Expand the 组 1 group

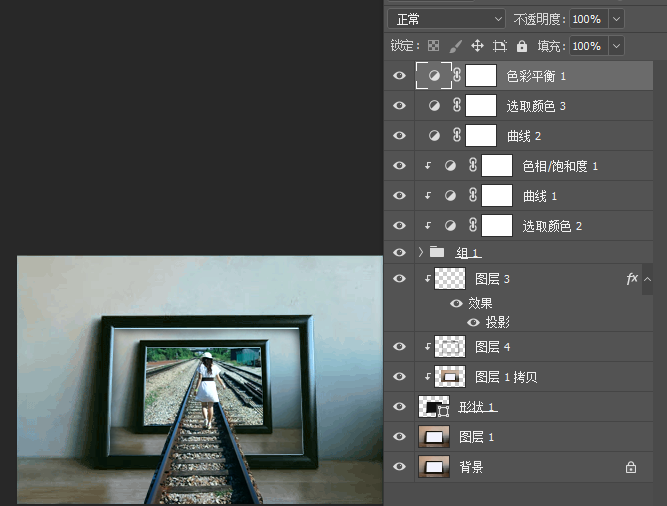click(421, 252)
